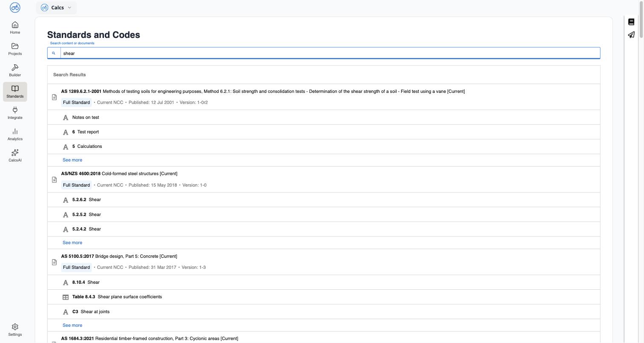
Task: Click 'Version: 1-3' text
Action: 194,267
